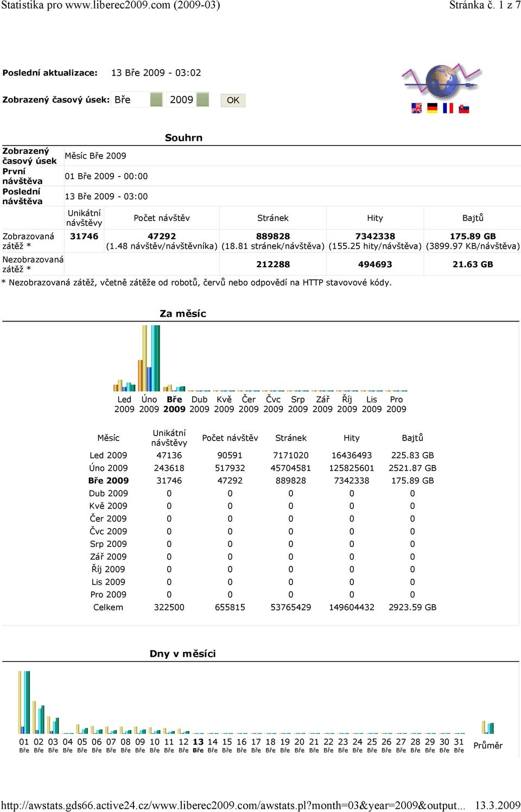Click the total visits value 655815
This screenshot has height=812, width=521.
click(230, 607)
